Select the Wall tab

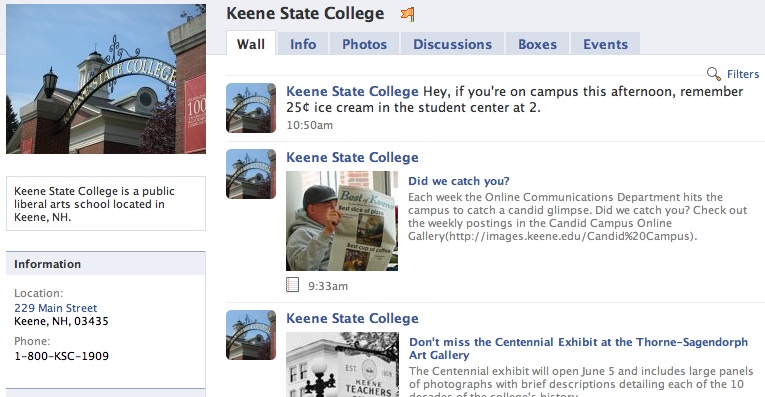pos(251,44)
